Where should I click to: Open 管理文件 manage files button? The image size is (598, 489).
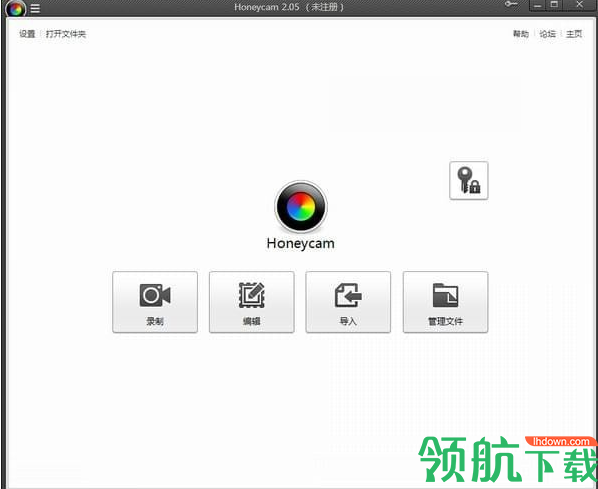pyautogui.click(x=445, y=302)
